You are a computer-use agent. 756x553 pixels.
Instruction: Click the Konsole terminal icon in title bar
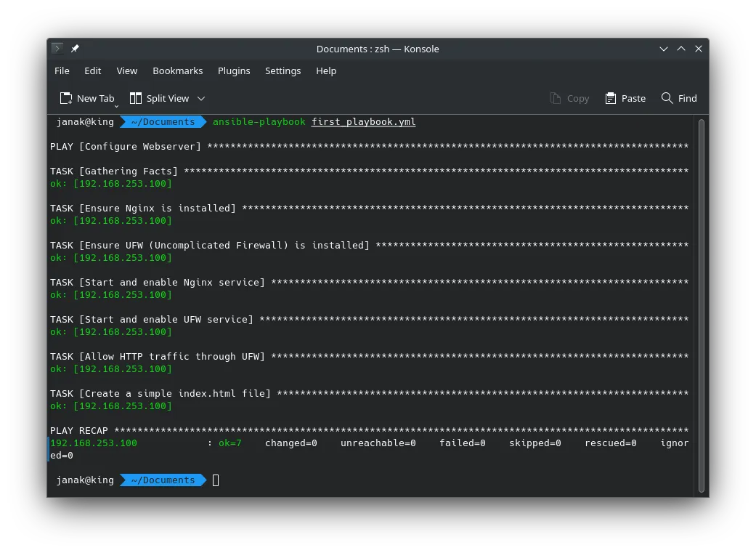58,49
